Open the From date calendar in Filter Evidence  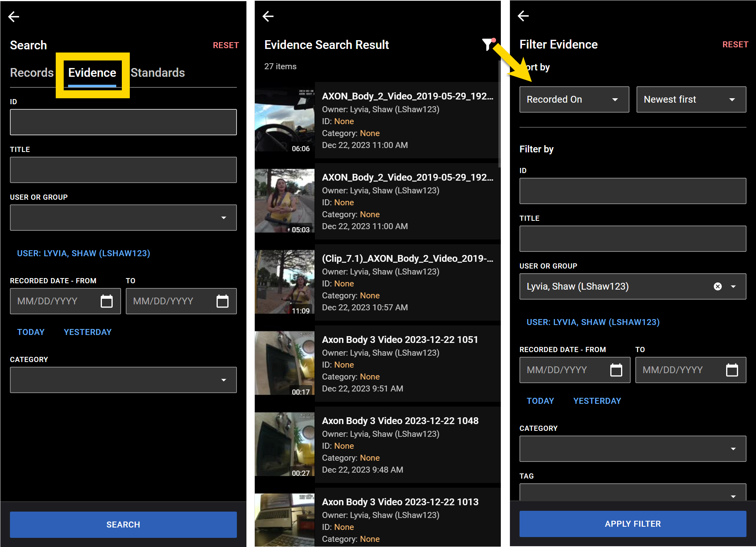[x=616, y=370]
